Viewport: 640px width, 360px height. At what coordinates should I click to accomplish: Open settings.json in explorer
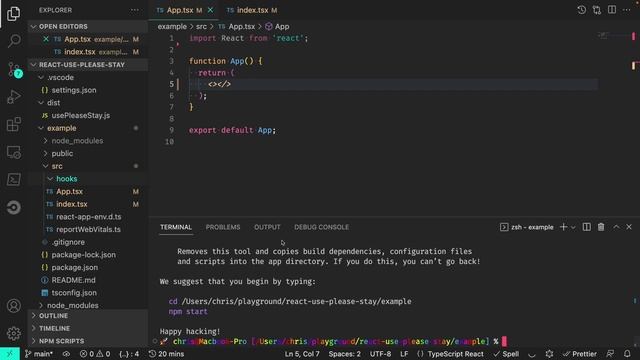pos(88,90)
